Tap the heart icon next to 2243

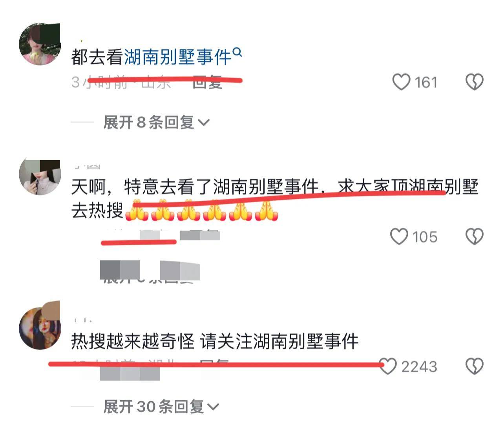click(389, 366)
